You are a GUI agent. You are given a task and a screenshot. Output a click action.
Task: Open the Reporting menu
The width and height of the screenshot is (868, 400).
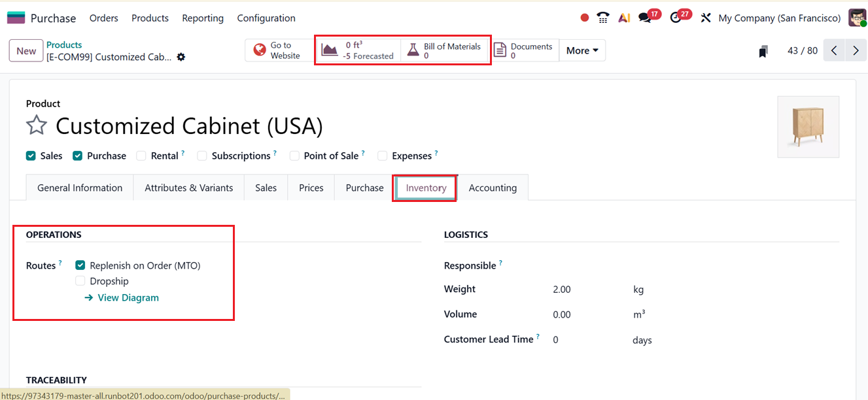203,18
